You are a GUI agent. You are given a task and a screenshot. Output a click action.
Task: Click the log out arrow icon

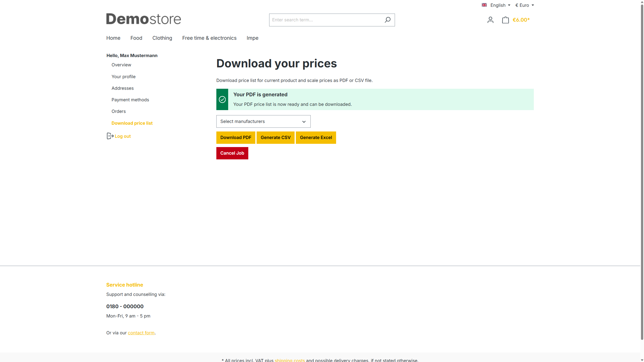click(110, 136)
